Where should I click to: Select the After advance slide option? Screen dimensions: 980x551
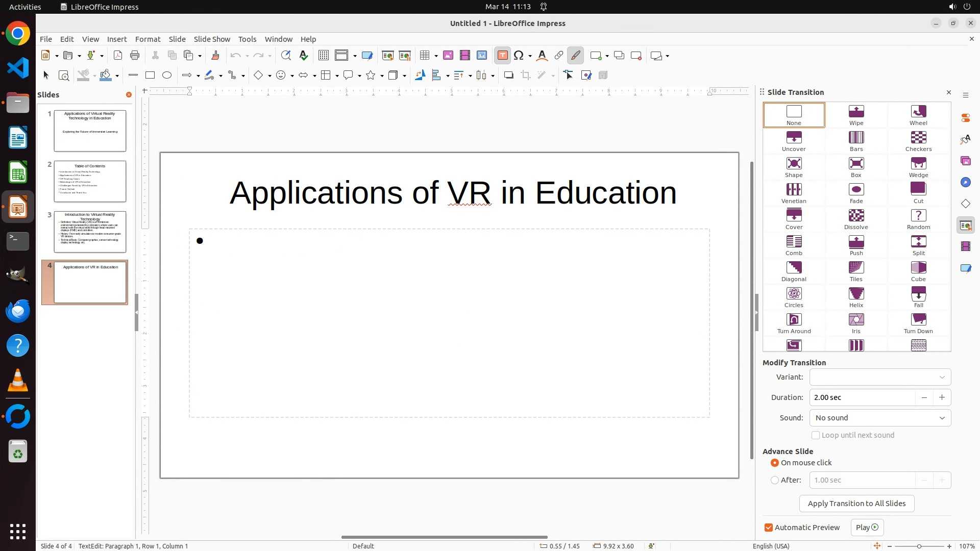(775, 480)
